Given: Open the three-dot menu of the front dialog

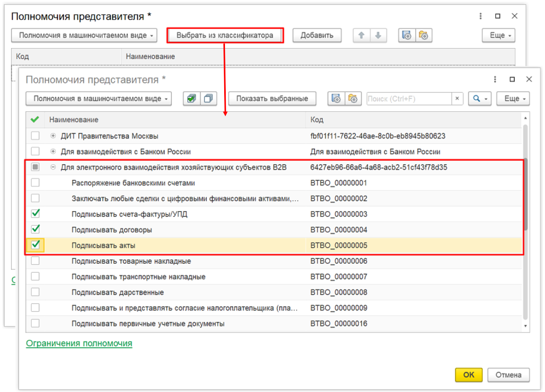Looking at the screenshot, I should click(x=495, y=79).
